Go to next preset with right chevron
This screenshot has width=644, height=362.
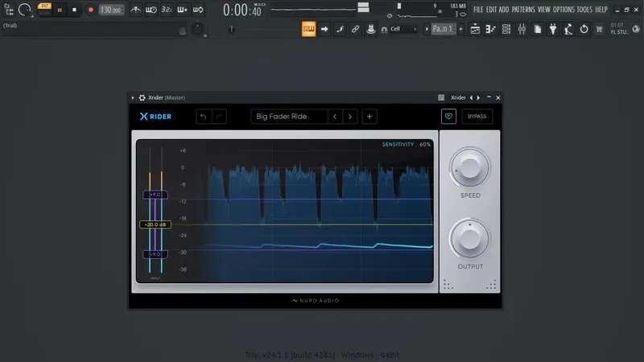point(350,117)
